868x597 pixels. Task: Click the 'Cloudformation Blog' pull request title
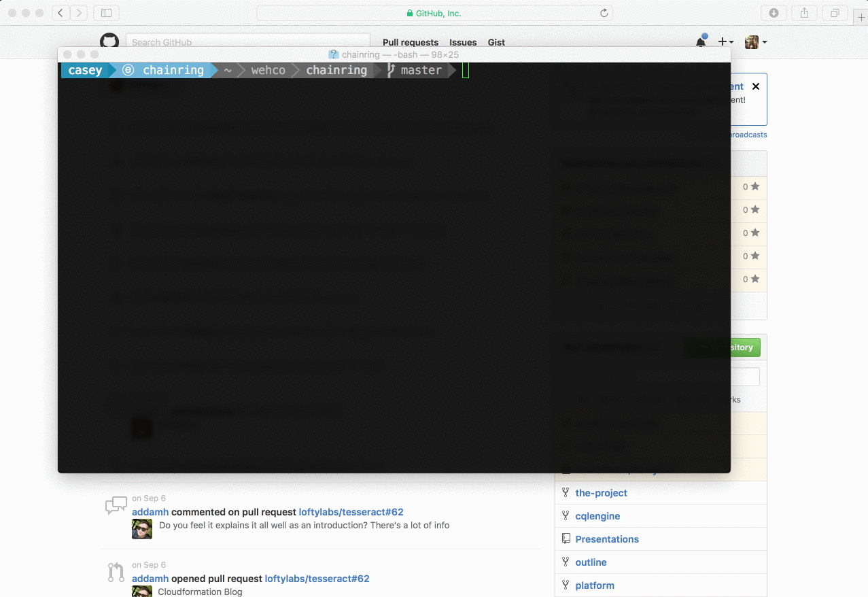tap(200, 592)
